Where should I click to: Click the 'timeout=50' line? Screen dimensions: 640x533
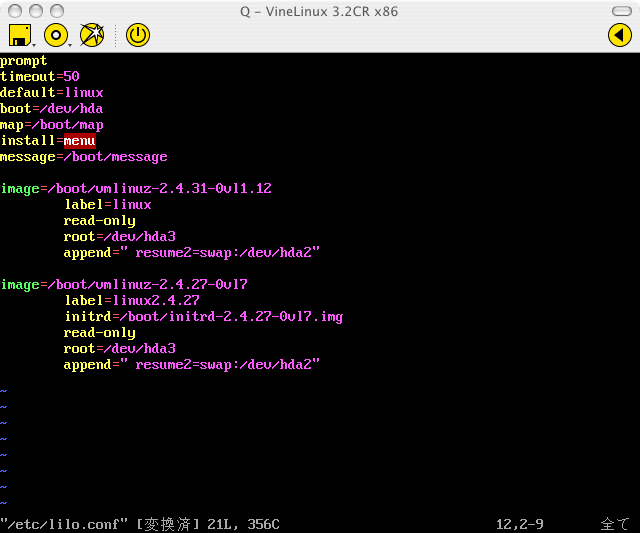tap(40, 77)
